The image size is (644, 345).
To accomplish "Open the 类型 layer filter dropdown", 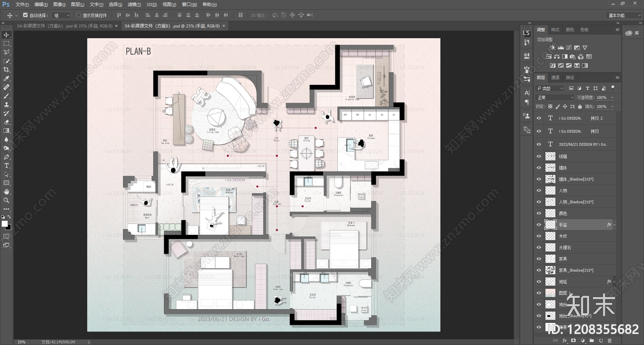I will coord(550,88).
